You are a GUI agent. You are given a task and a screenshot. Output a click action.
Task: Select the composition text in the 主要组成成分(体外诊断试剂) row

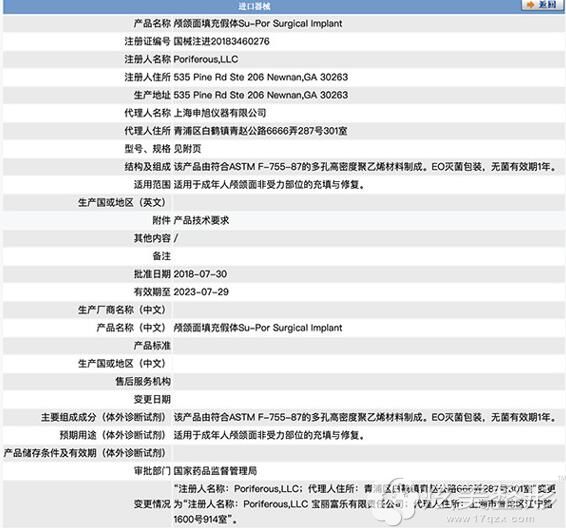pos(366,418)
